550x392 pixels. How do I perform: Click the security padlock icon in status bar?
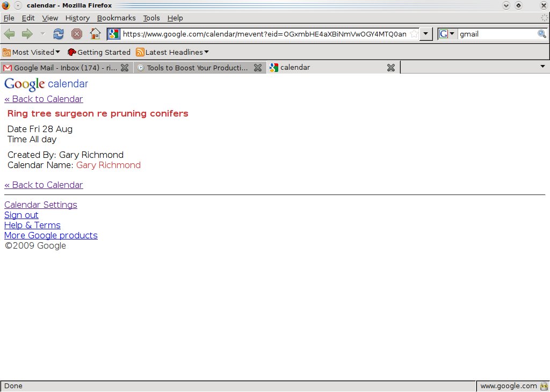544,386
